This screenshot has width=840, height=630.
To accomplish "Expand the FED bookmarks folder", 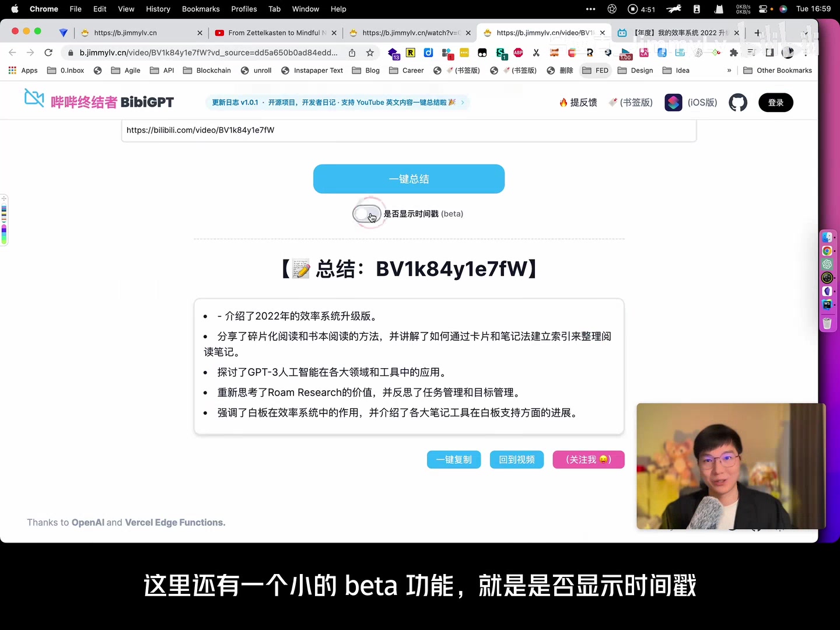I will (596, 70).
